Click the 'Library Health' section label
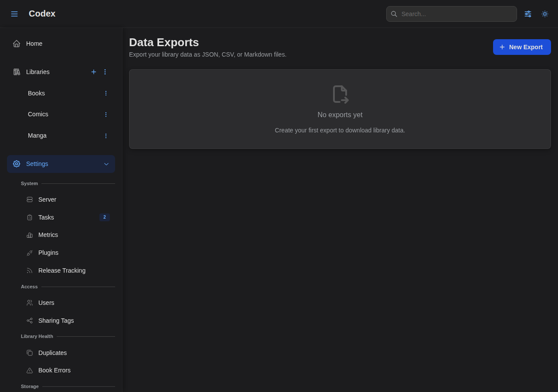This screenshot has height=392, width=558. coord(37,336)
